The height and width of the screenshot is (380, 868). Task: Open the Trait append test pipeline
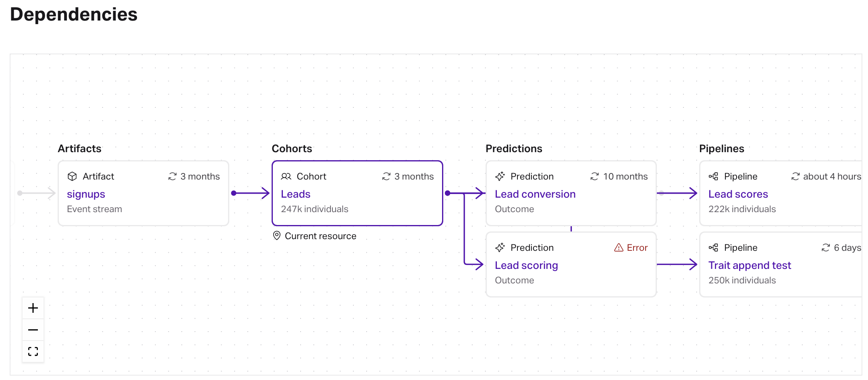point(750,265)
